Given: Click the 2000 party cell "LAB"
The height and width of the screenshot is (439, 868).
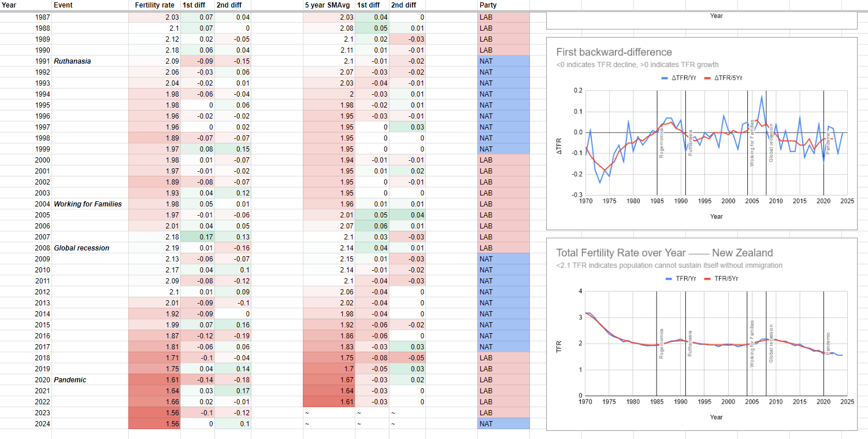Looking at the screenshot, I should pos(503,160).
